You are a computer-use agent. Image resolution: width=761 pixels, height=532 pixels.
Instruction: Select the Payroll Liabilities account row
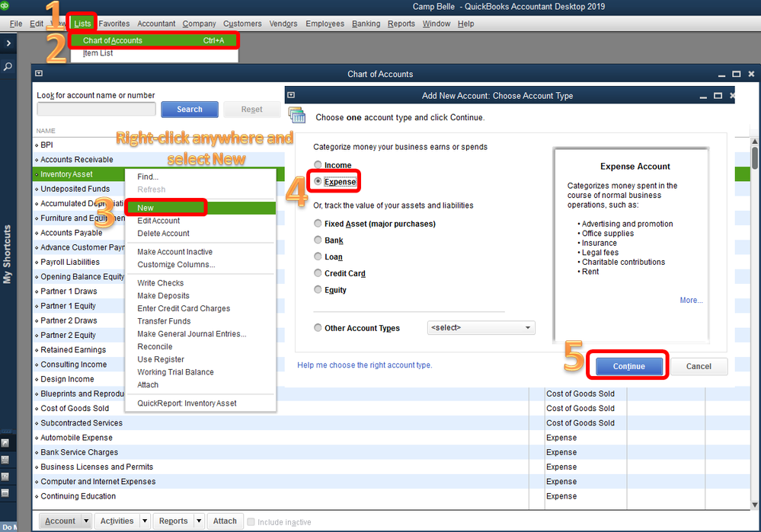[x=78, y=262]
